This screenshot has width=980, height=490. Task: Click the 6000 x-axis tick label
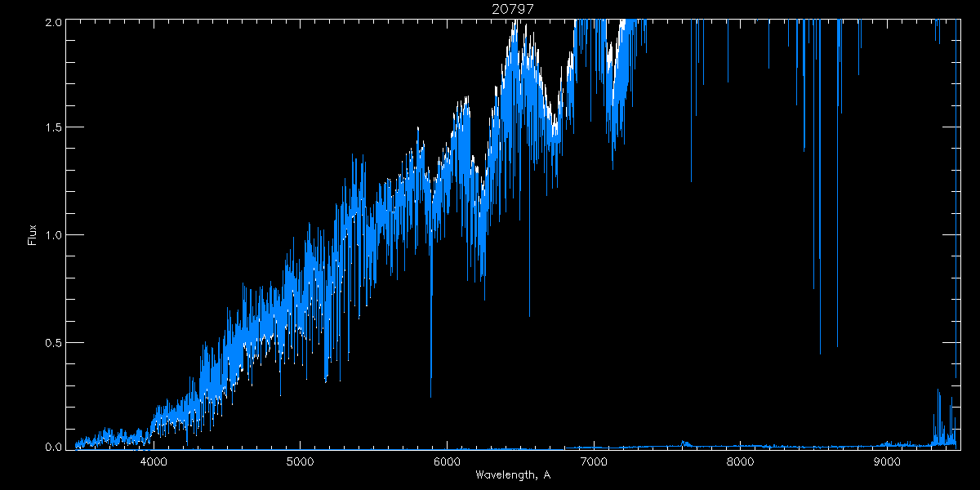click(x=447, y=462)
